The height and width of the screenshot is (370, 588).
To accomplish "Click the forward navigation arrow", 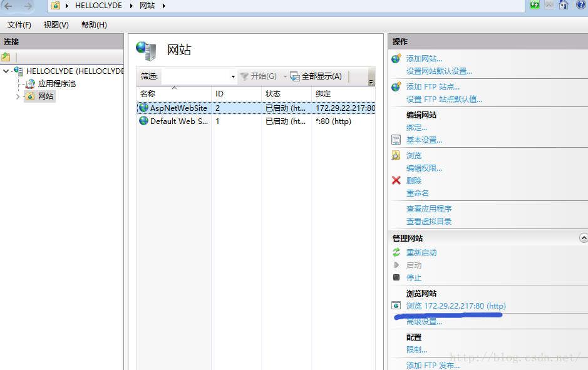I will tap(28, 6).
